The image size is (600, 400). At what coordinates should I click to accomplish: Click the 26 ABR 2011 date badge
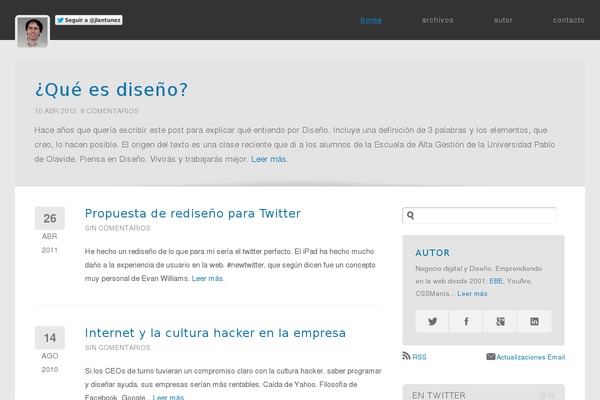pyautogui.click(x=50, y=231)
